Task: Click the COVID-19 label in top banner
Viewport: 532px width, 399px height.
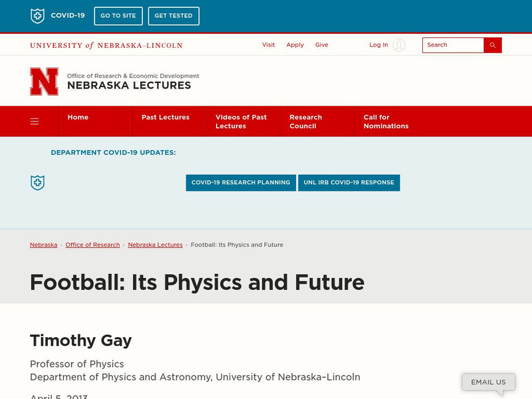Action: pyautogui.click(x=68, y=15)
